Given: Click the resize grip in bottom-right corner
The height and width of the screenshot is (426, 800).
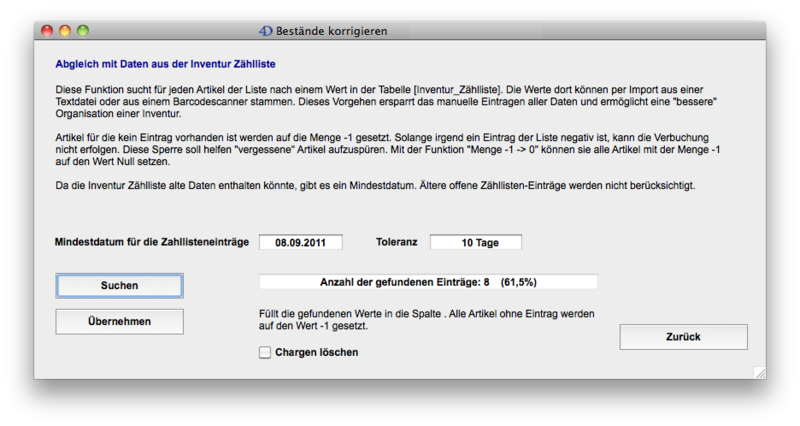Looking at the screenshot, I should pos(759,372).
